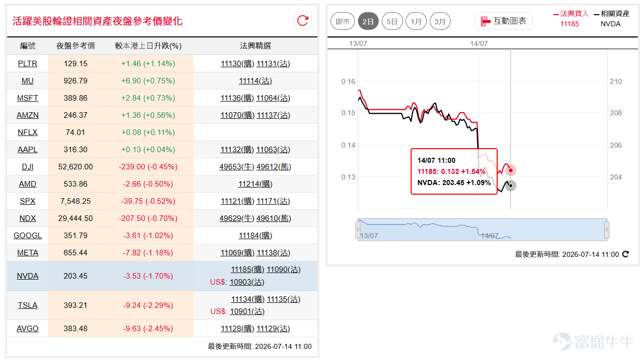The image size is (644, 360).
Task: Select the 即市 intraday range
Action: pos(343,22)
